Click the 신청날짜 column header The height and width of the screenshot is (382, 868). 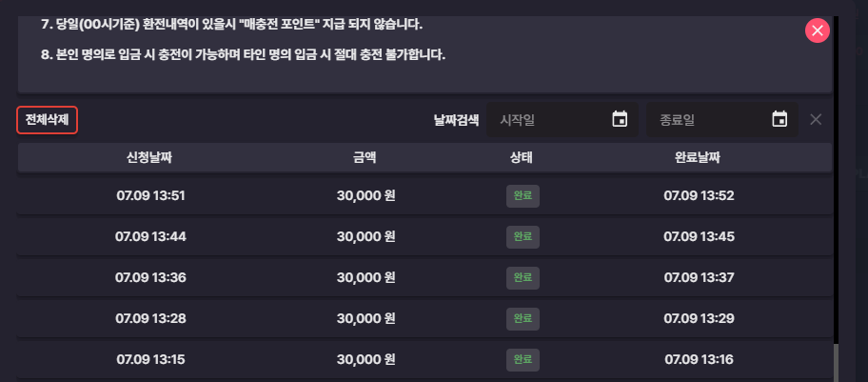[x=149, y=157]
